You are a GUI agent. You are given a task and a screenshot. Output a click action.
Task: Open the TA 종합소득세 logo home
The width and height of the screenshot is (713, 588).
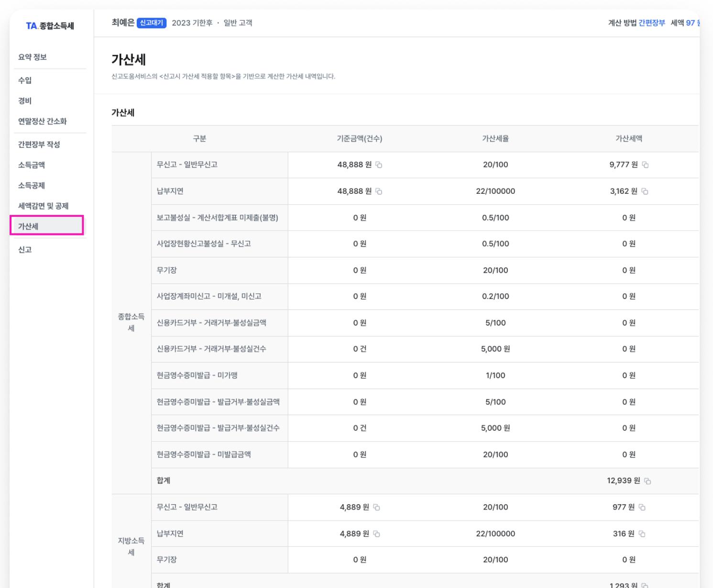pyautogui.click(x=50, y=26)
